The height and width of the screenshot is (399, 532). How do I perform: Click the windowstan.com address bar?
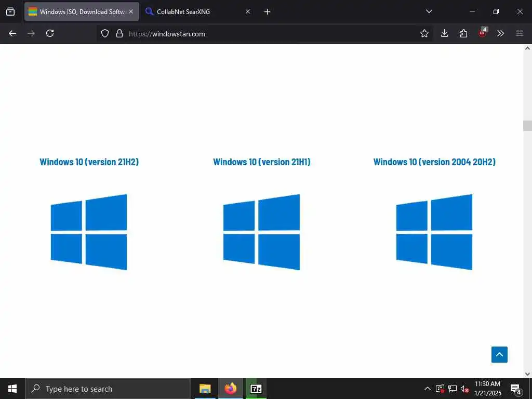click(264, 34)
